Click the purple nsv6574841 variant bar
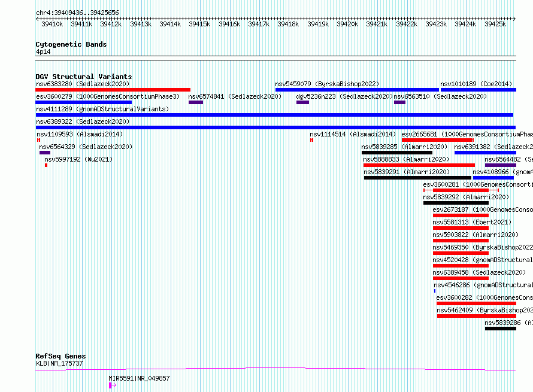533x392 pixels. point(196,102)
